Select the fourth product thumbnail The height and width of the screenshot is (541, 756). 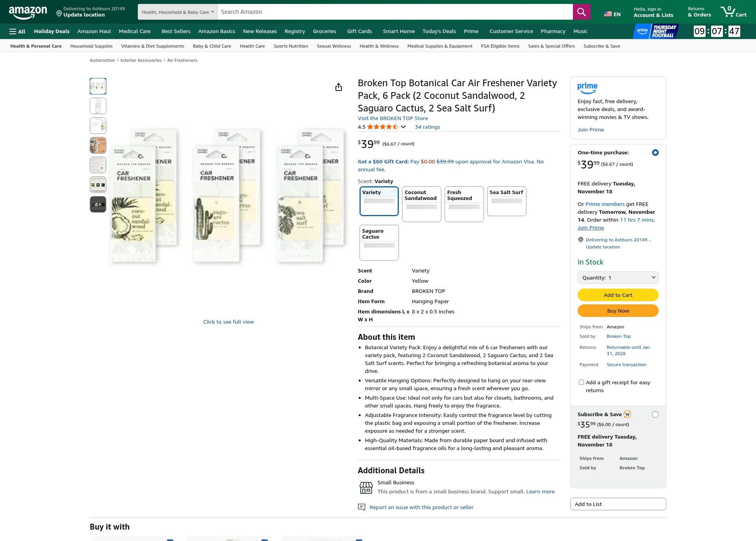point(98,145)
